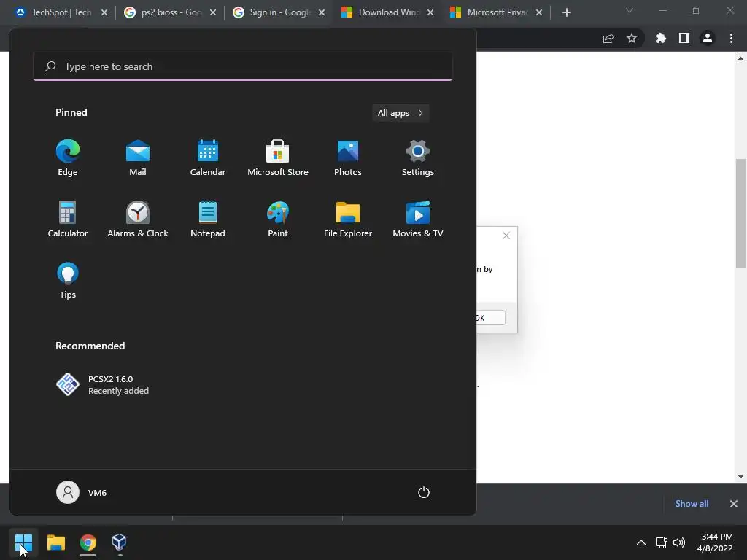Show hidden system tray icons
This screenshot has height=560, width=747.
[x=641, y=542]
